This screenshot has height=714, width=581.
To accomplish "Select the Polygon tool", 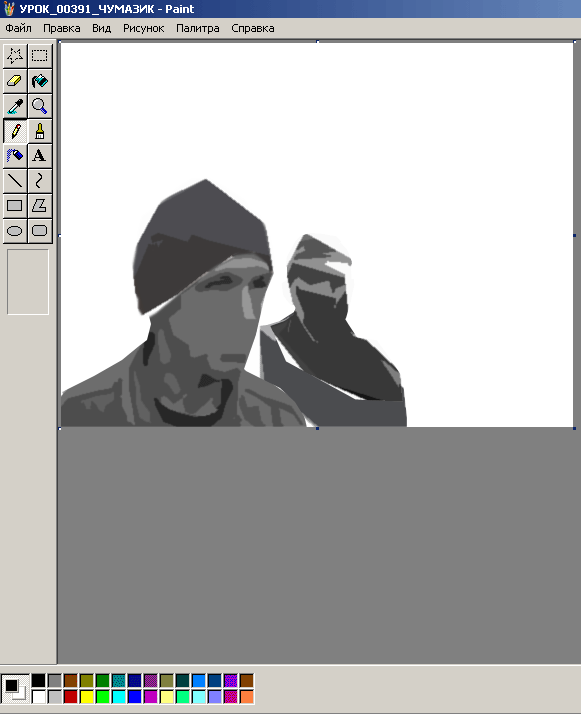I will (x=40, y=206).
